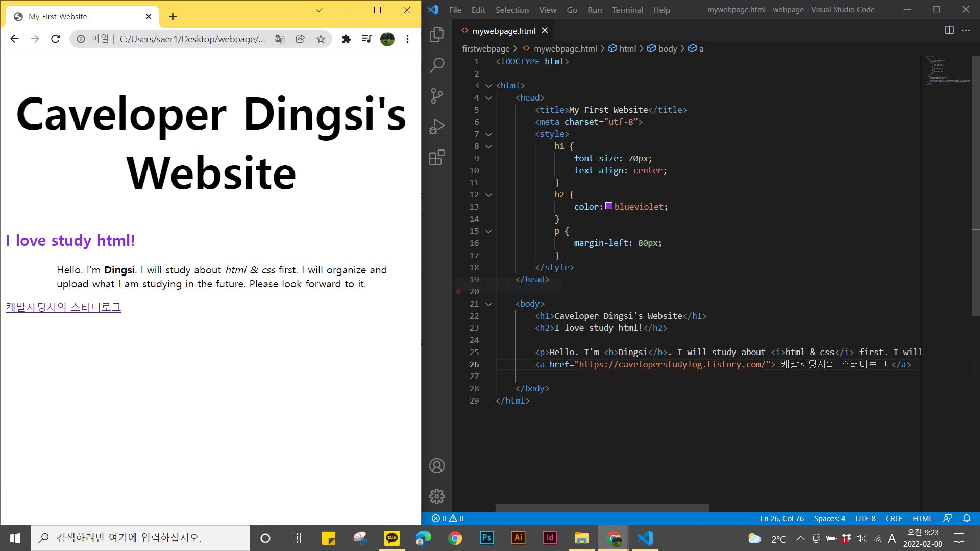The width and height of the screenshot is (980, 551).
Task: Toggle the notifications bell in status bar
Action: point(967,518)
